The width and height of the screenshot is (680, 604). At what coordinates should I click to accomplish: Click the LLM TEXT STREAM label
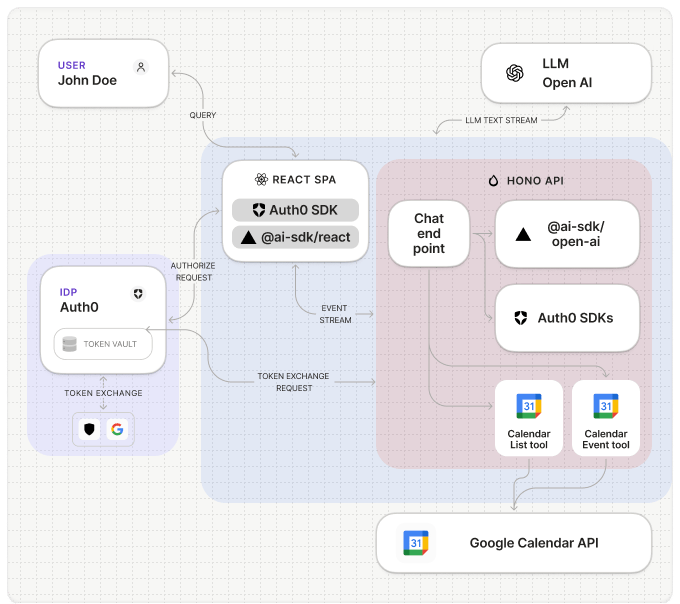pyautogui.click(x=501, y=120)
